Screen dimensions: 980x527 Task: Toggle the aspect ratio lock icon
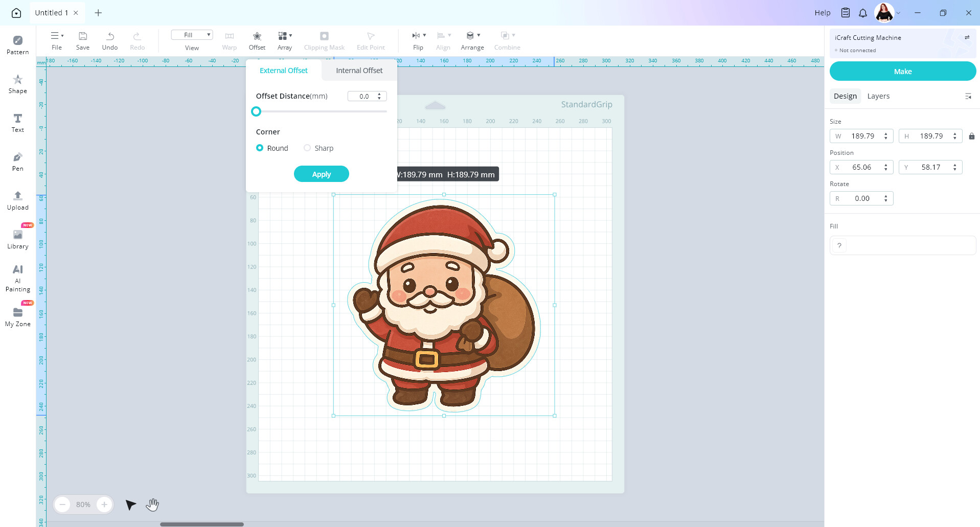tap(971, 136)
